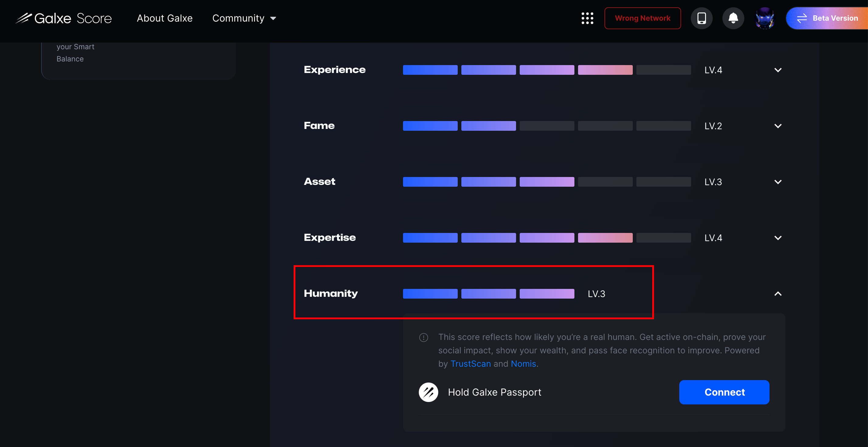Click the Fame level progress bar
The width and height of the screenshot is (868, 447).
[x=547, y=126]
